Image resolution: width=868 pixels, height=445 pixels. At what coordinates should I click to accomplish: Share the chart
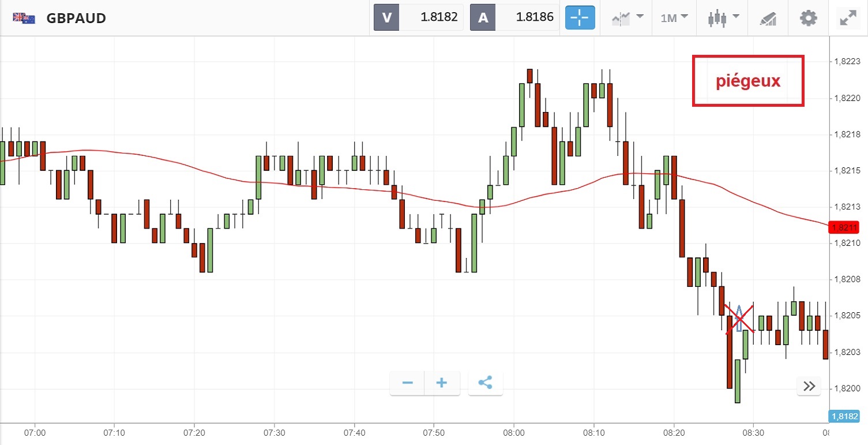point(485,383)
